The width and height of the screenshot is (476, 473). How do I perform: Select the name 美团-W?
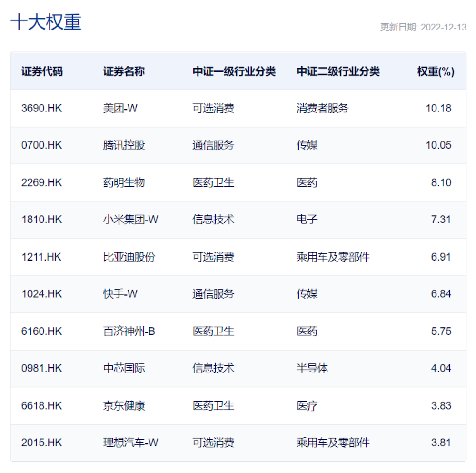[x=120, y=108]
